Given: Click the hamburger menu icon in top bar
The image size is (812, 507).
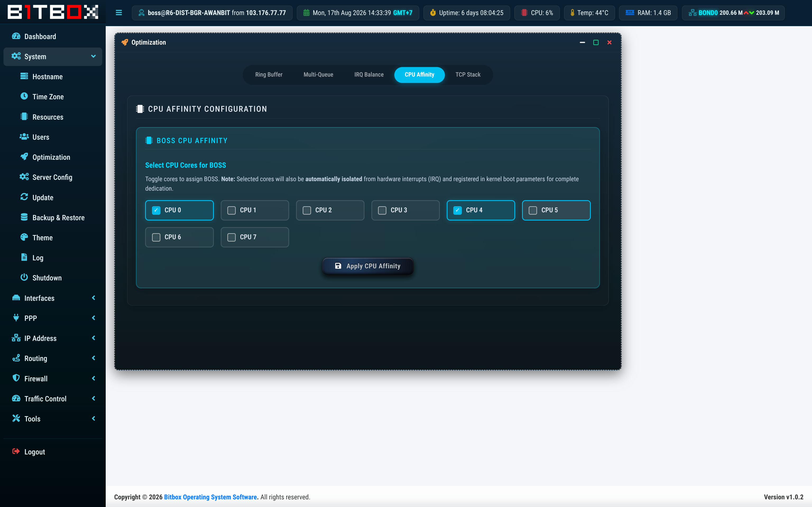Looking at the screenshot, I should click(119, 13).
